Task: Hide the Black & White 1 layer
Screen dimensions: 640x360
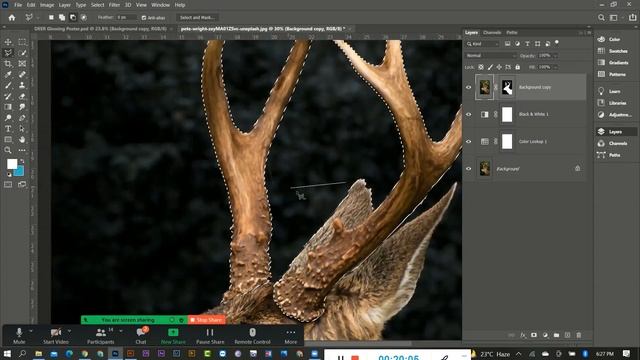Action: (x=469, y=114)
